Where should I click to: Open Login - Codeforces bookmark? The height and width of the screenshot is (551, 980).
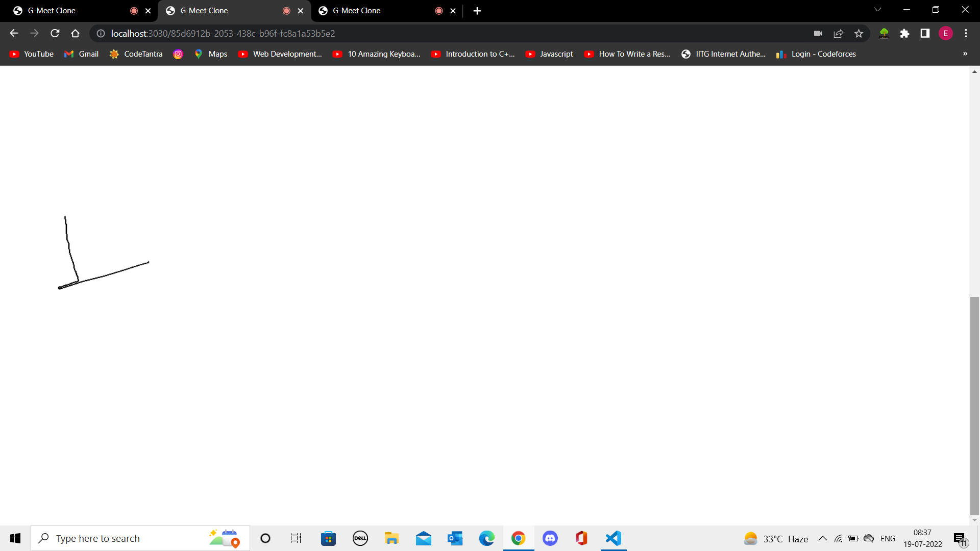click(816, 54)
